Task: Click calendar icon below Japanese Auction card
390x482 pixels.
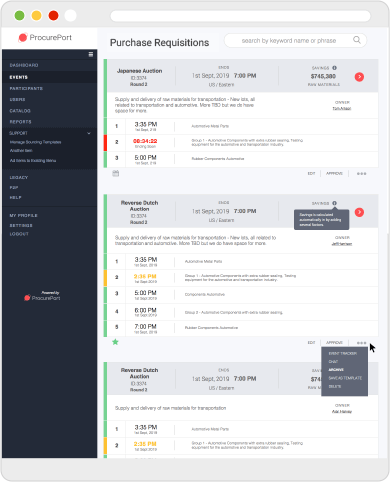Action: 116,173
